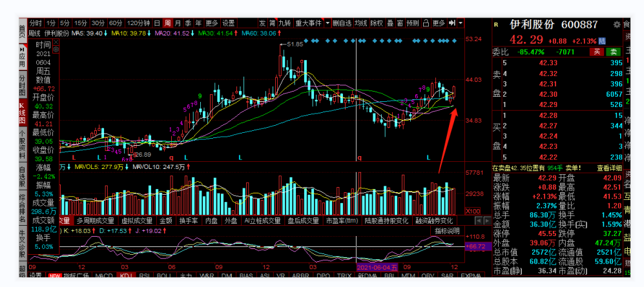This screenshot has width=644, height=287.
Task: Open 牛叉诊股 in left sidebar
Action: [x=23, y=245]
